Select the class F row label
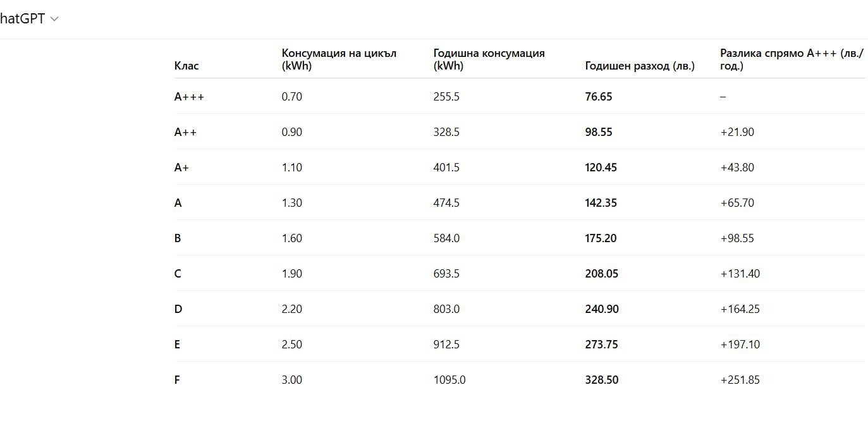Screen dimensions: 868x428 point(177,380)
